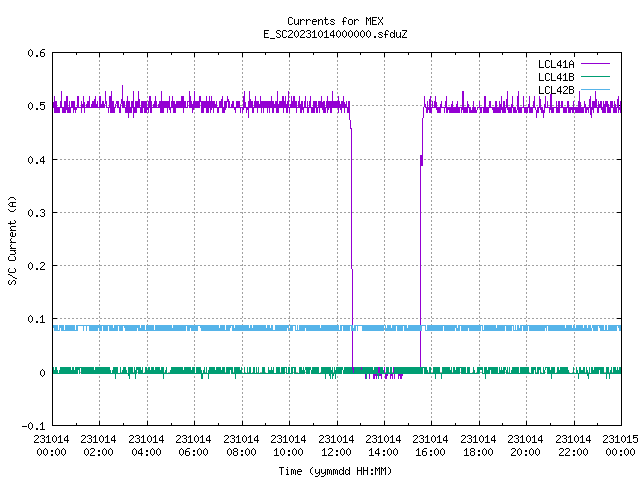Image resolution: width=640 pixels, height=480 pixels.
Task: Click the LCL41B legend label
Action: pyautogui.click(x=556, y=77)
